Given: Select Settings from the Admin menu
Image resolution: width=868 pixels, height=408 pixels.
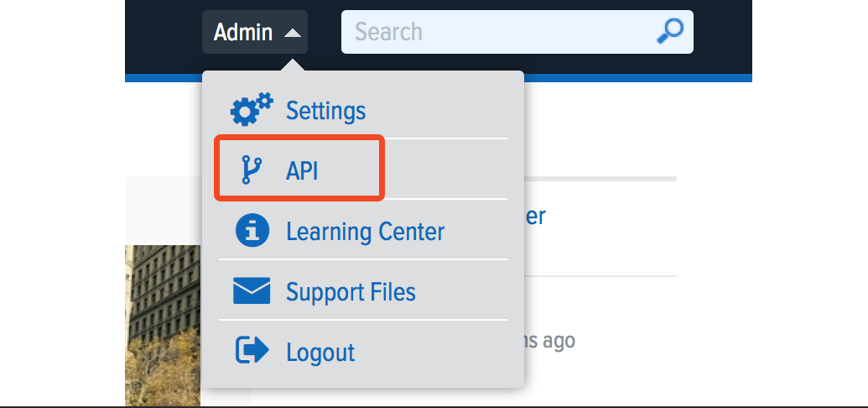Looking at the screenshot, I should coord(325,110).
